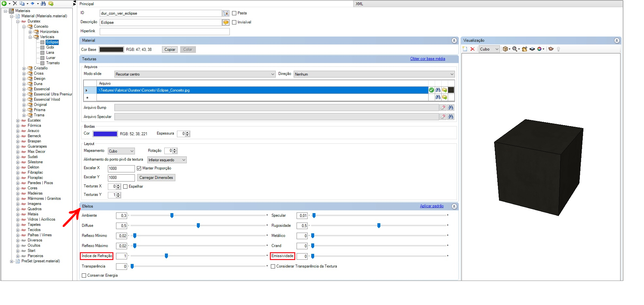Click the copy documents icon in tree toolbar
The width and height of the screenshot is (644, 305).
coord(22,4)
